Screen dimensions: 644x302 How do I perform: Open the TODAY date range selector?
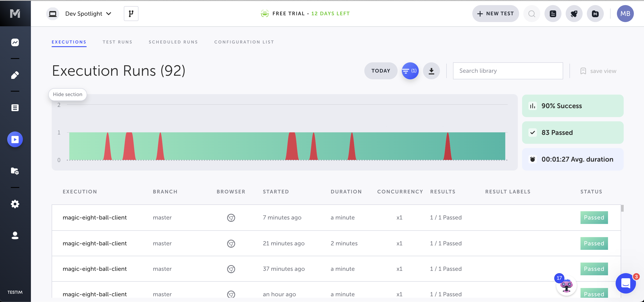[x=380, y=71]
